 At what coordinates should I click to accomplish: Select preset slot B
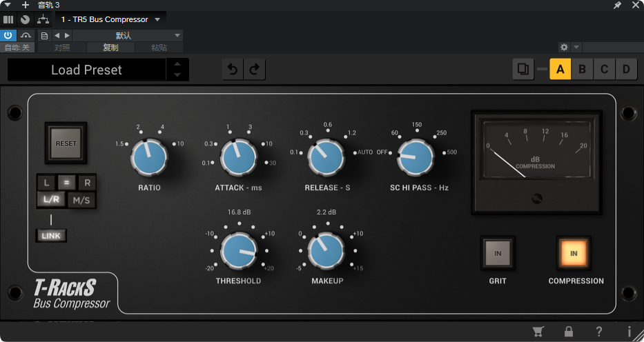point(582,69)
